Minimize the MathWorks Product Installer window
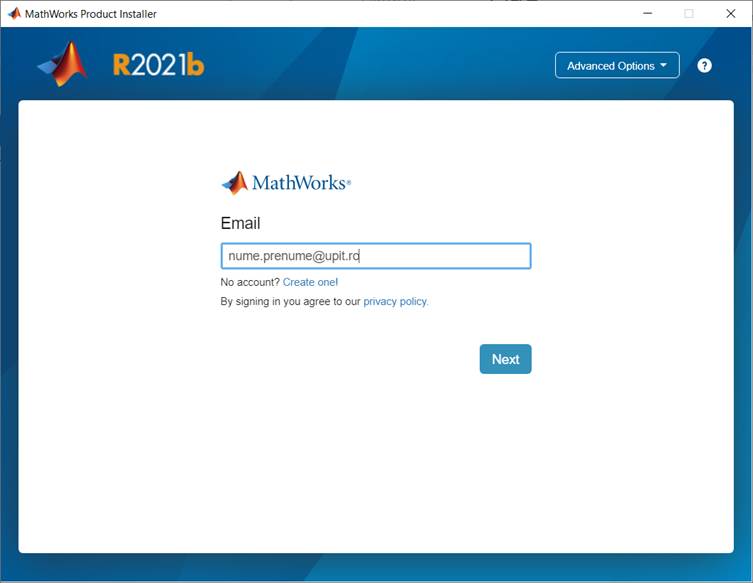The height and width of the screenshot is (583, 753). click(x=647, y=13)
